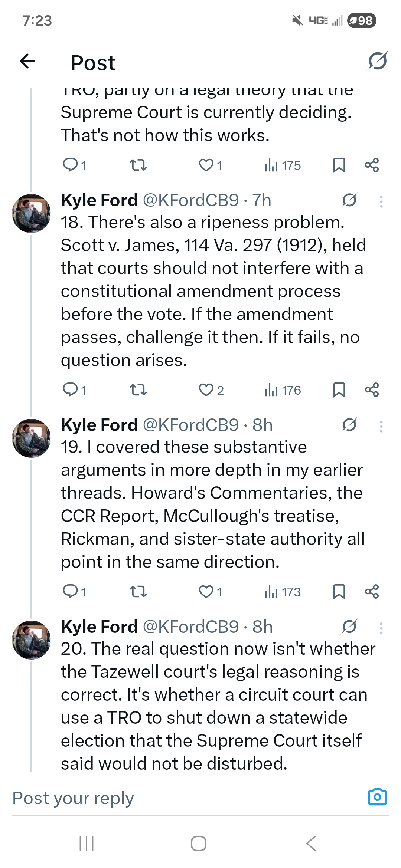This screenshot has width=401, height=868.
Task: Open camera to attach photo to reply
Action: [x=377, y=797]
